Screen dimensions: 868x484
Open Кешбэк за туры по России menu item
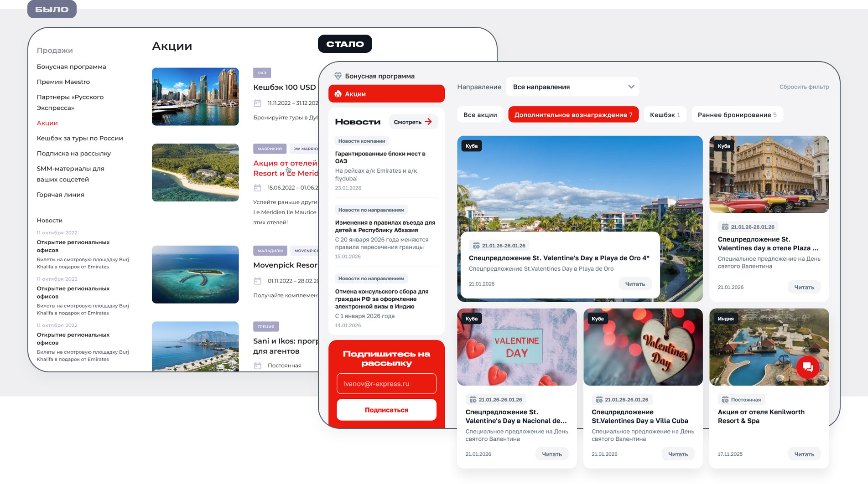80,138
